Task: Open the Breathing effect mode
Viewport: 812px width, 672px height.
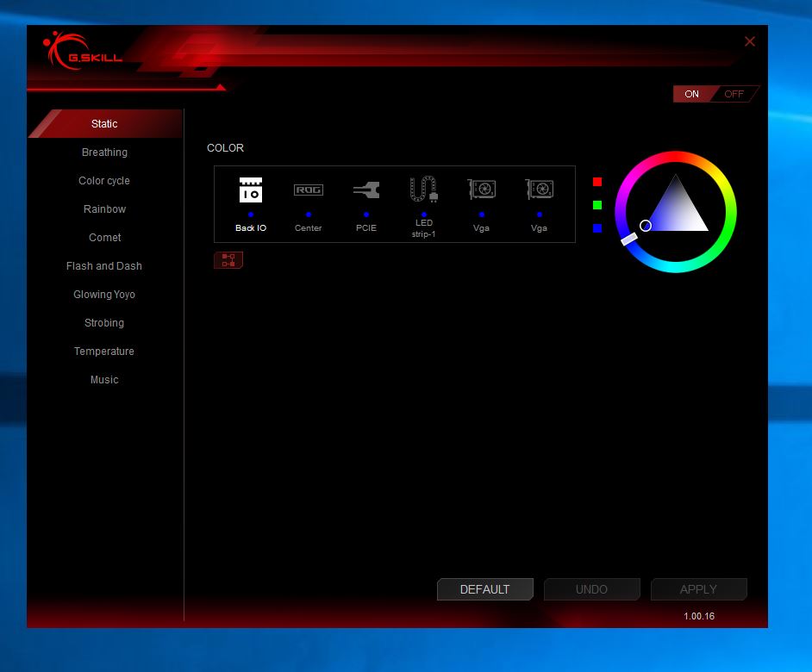Action: pos(104,152)
